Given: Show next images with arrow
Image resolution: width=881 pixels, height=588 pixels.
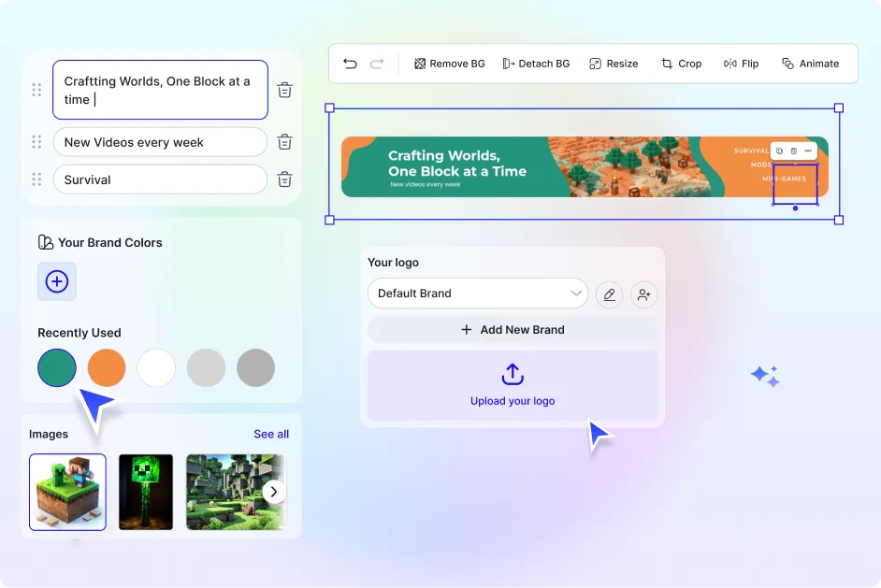Looking at the screenshot, I should coord(273,492).
